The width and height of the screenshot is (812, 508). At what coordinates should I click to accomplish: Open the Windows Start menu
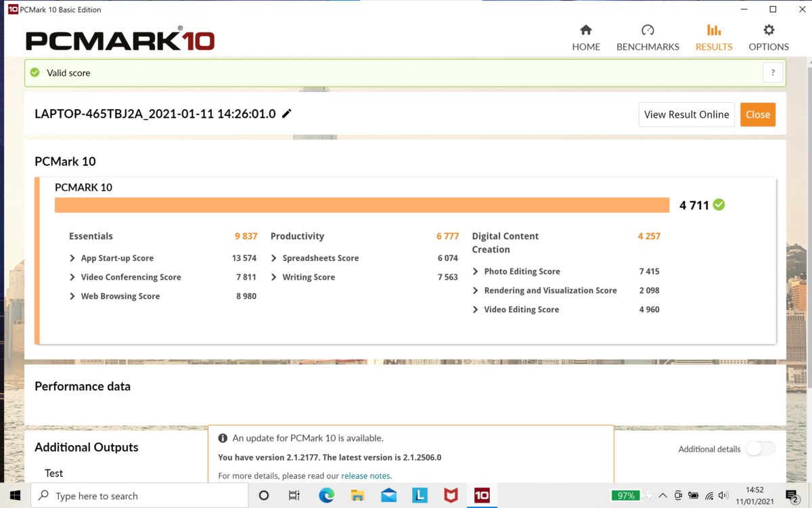pyautogui.click(x=15, y=495)
